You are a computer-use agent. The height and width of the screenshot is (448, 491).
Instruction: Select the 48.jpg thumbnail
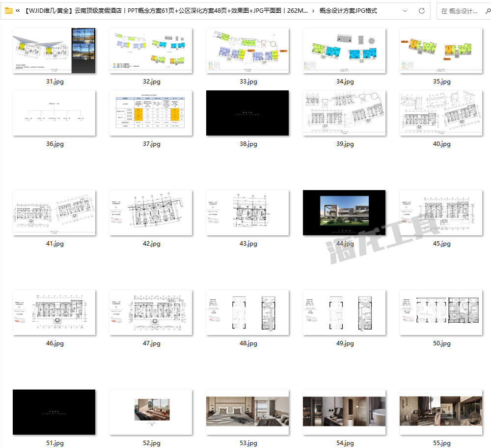(248, 312)
